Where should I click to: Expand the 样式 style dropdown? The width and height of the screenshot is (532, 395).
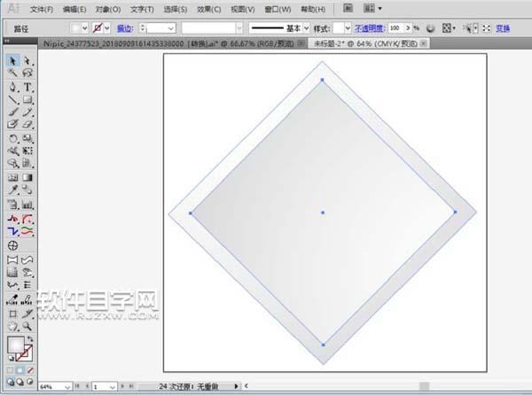(348, 28)
